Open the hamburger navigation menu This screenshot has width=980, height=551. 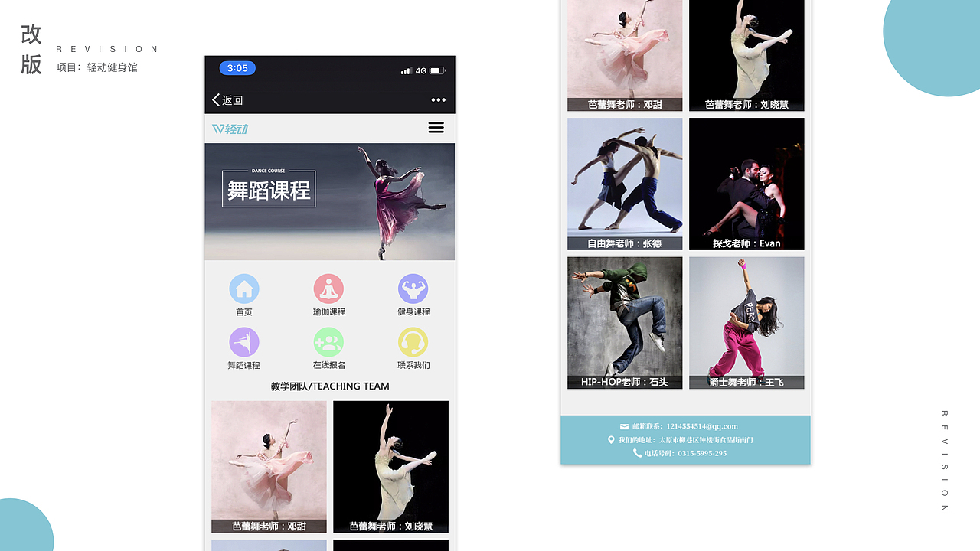(x=436, y=128)
